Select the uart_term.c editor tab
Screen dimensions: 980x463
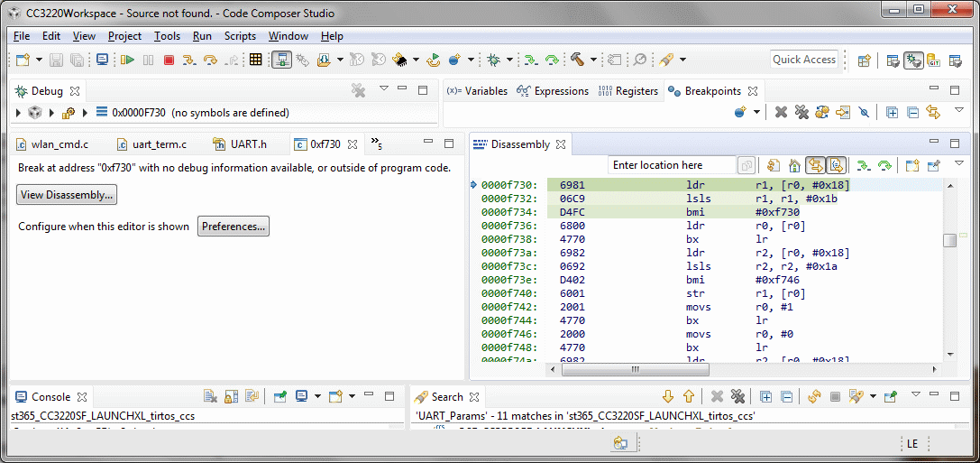tap(152, 144)
